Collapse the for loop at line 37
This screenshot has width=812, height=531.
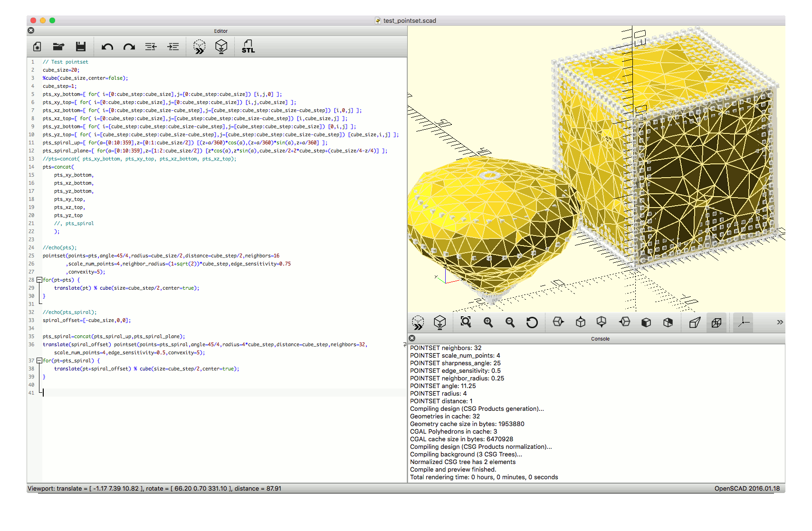[39, 361]
